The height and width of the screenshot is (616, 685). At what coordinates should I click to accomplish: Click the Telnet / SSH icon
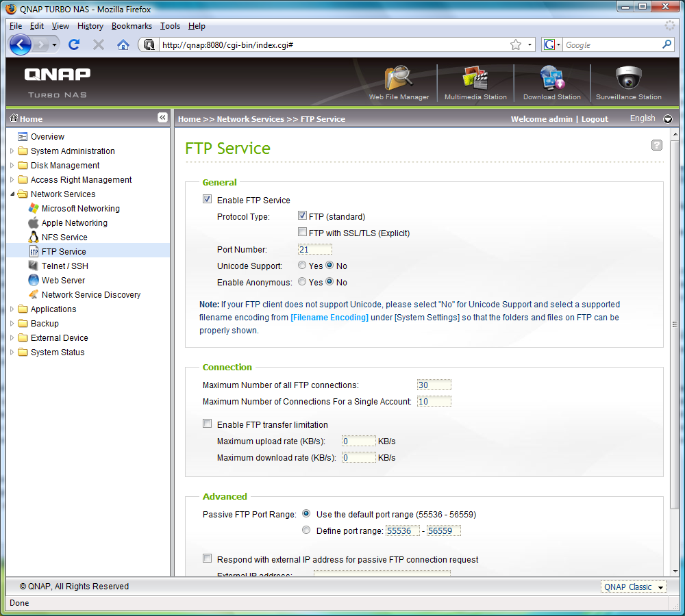pyautogui.click(x=33, y=266)
